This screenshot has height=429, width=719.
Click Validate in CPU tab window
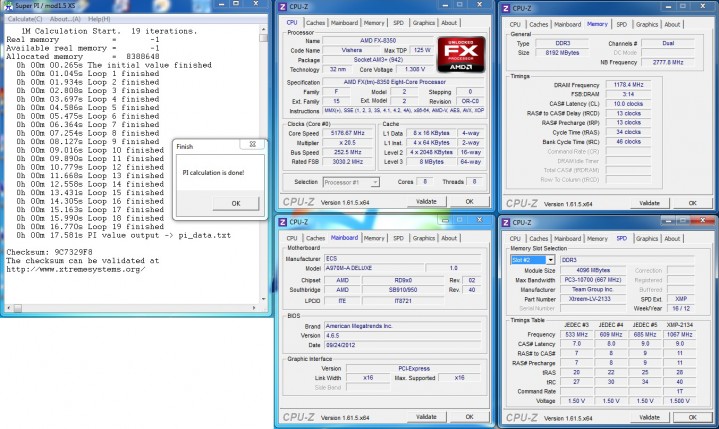[x=426, y=202]
